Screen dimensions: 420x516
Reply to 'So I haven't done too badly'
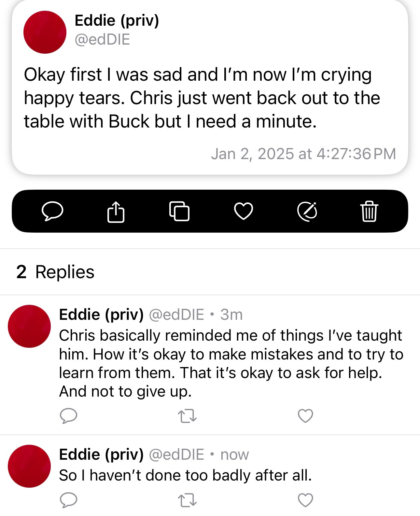69,500
